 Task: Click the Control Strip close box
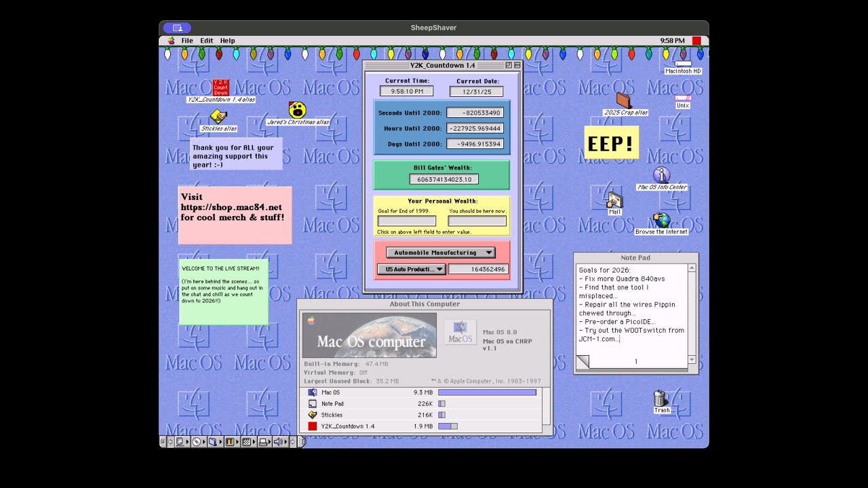[163, 442]
